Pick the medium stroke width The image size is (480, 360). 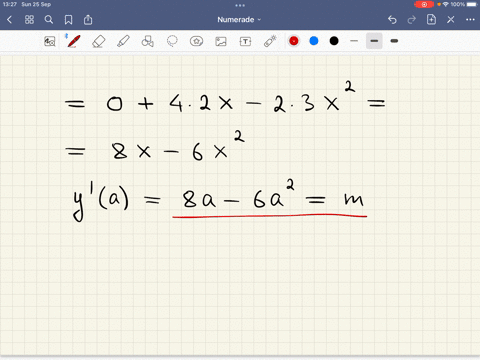[374, 41]
